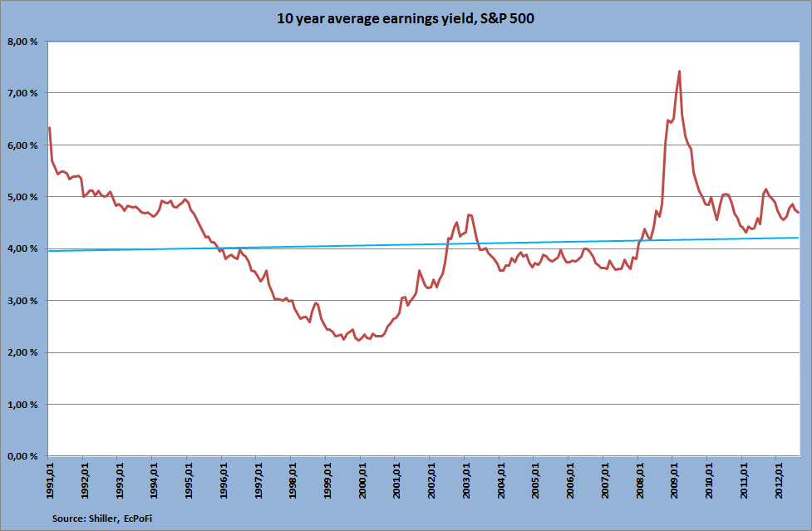Select the 1991,01 x-axis label

(x=50, y=480)
